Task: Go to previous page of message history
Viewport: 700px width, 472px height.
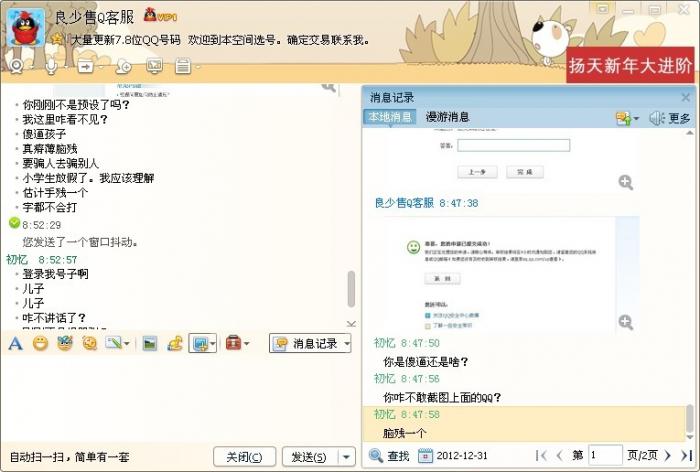Action: pyautogui.click(x=559, y=456)
